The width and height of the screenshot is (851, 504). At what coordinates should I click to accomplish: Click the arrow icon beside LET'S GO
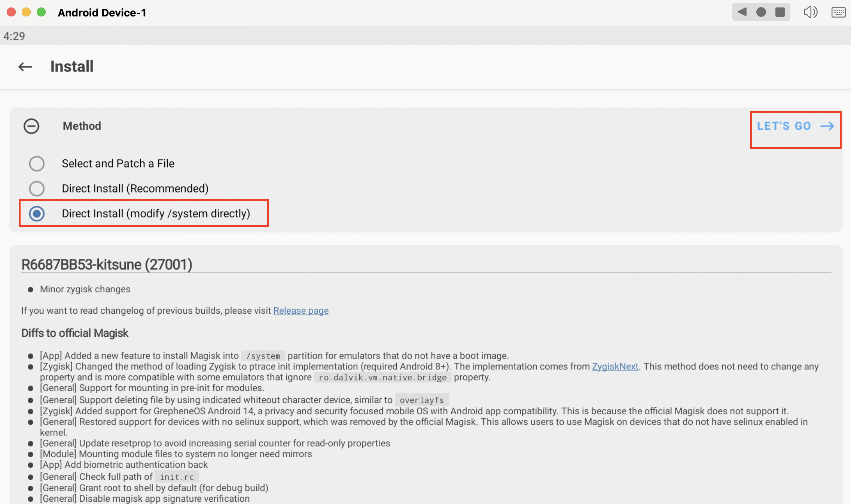[x=827, y=126]
